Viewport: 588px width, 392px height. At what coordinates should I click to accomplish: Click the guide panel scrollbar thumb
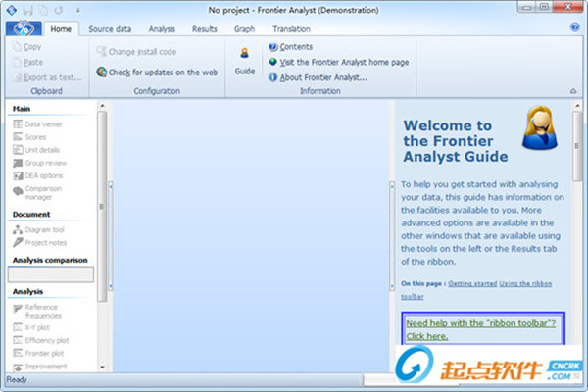click(577, 146)
